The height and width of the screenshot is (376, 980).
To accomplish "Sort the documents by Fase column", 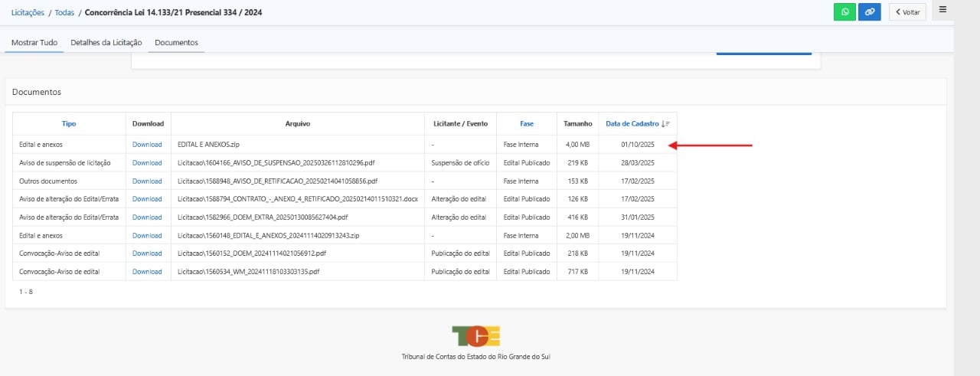I will 527,123.
